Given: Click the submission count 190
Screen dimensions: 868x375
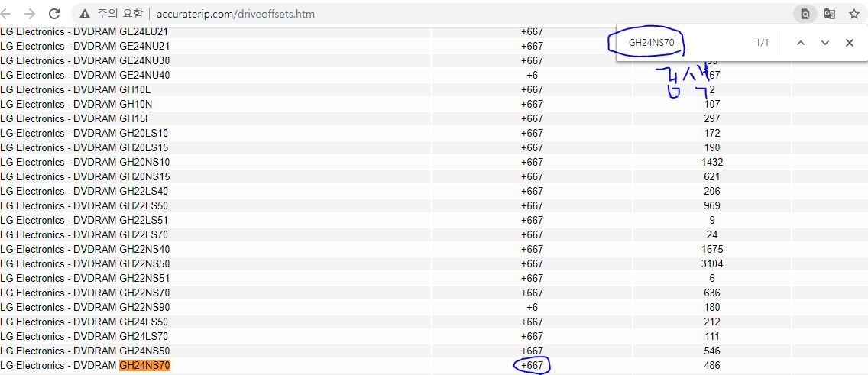Looking at the screenshot, I should [712, 147].
